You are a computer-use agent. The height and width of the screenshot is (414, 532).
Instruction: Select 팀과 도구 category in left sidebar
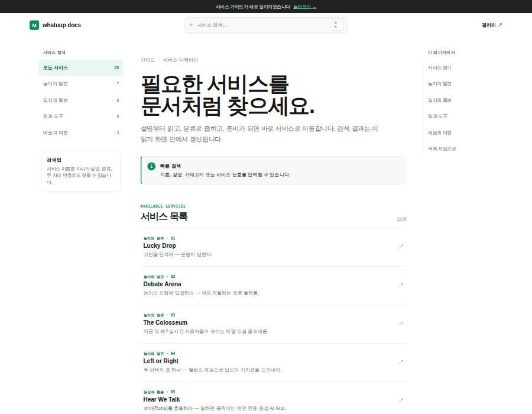81,117
